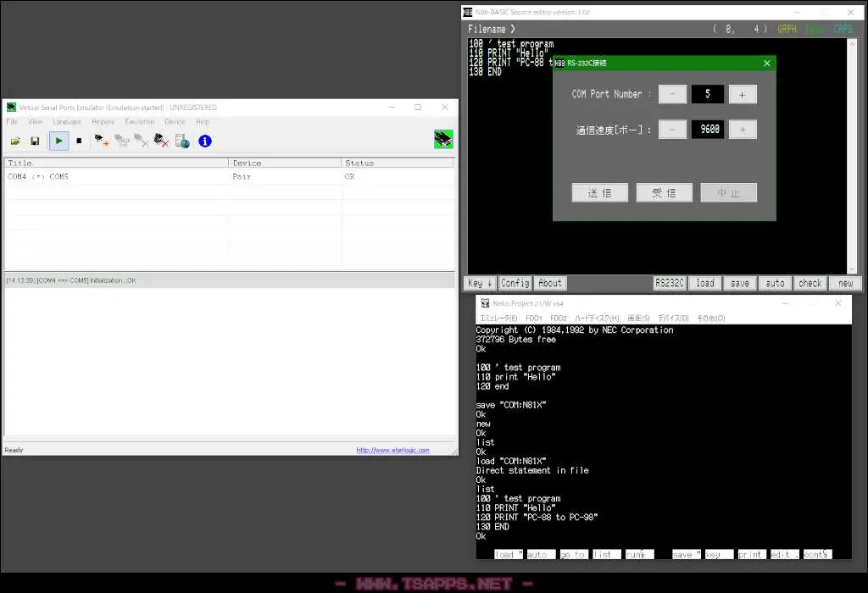The width and height of the screenshot is (868, 593).
Task: Click the 'print' function key label
Action: tap(752, 554)
